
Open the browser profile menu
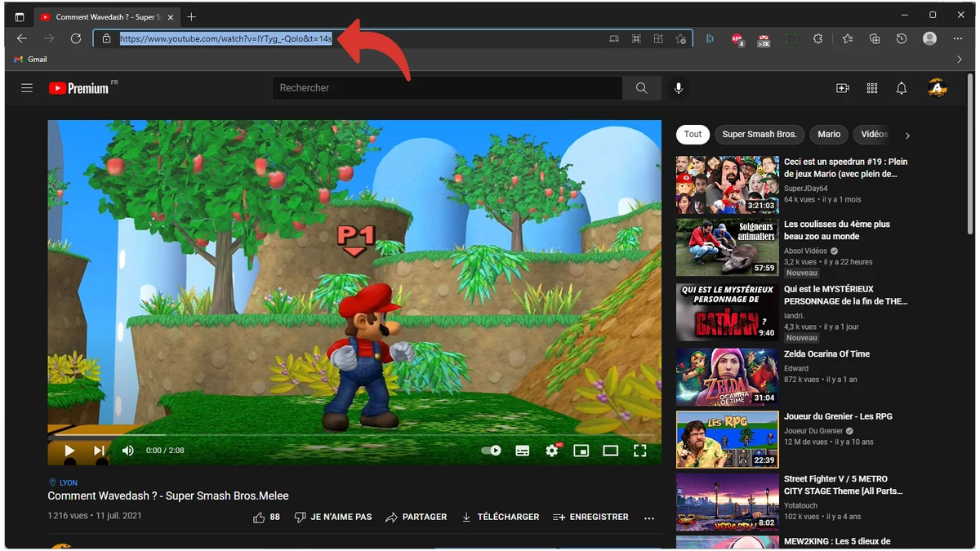click(929, 38)
